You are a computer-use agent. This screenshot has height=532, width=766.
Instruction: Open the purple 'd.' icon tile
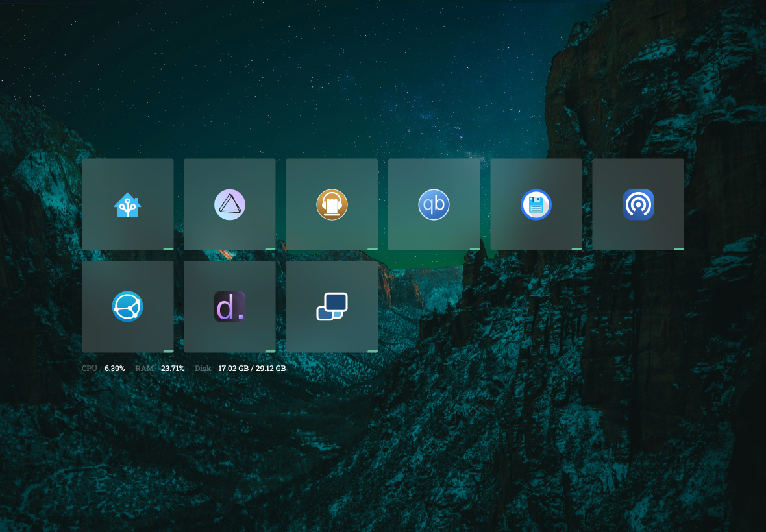tap(230, 306)
